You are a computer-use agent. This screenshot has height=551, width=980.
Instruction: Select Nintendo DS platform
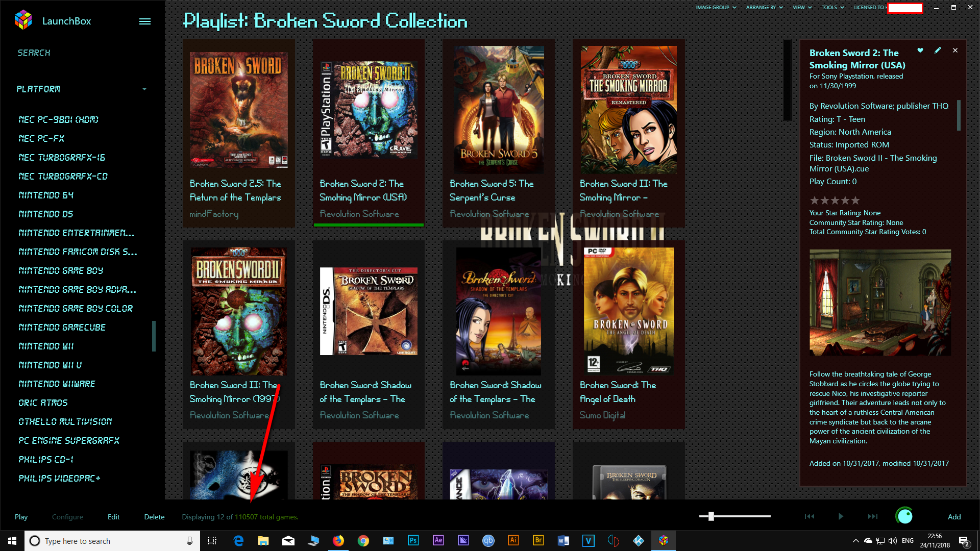point(46,214)
